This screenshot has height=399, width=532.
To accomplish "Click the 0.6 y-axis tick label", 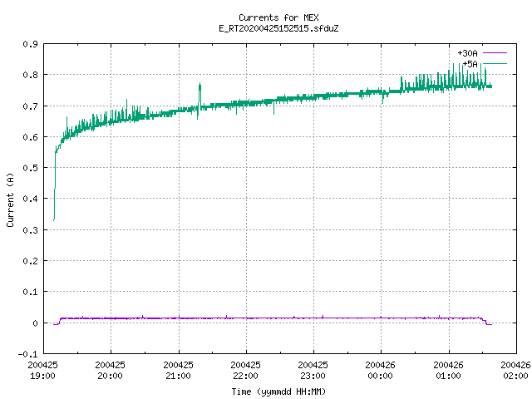I will pos(30,137).
